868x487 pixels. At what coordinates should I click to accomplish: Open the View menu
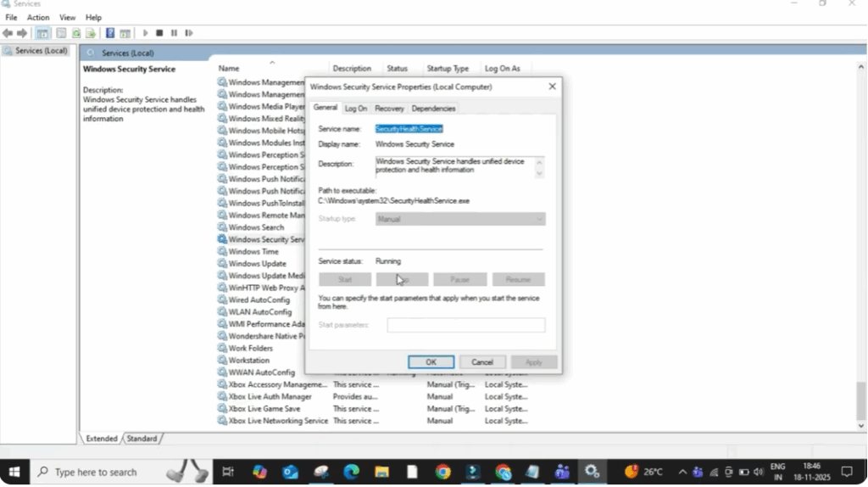point(68,18)
